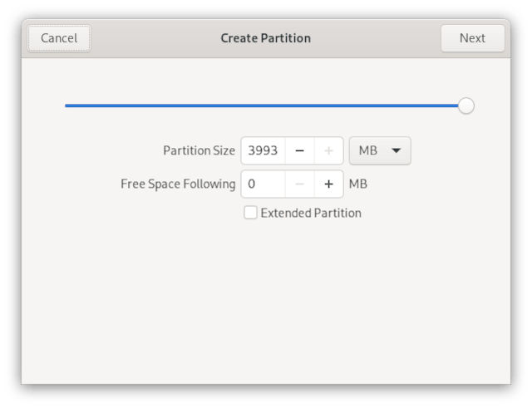This screenshot has height=408, width=532.
Task: Toggle Extended Partition via its text label
Action: pyautogui.click(x=311, y=213)
